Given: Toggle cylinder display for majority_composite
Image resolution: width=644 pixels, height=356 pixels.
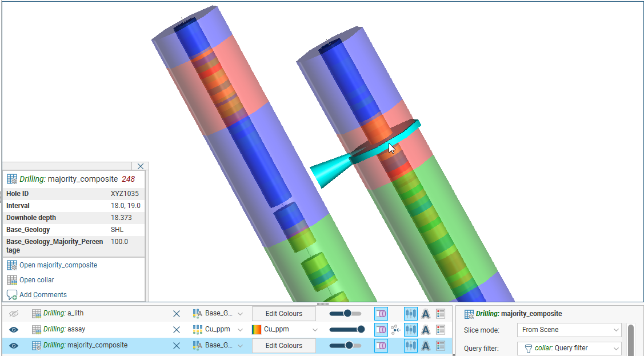Looking at the screenshot, I should 381,346.
